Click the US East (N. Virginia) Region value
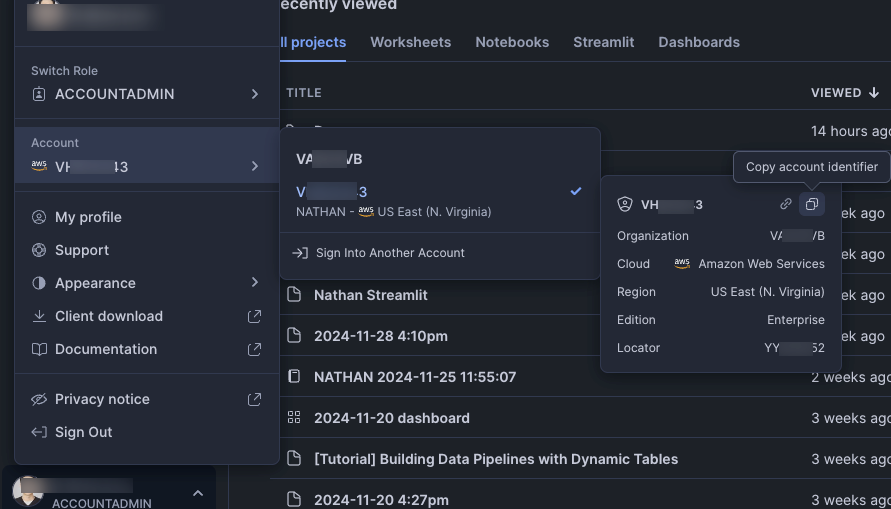Image resolution: width=891 pixels, height=509 pixels. (x=767, y=292)
